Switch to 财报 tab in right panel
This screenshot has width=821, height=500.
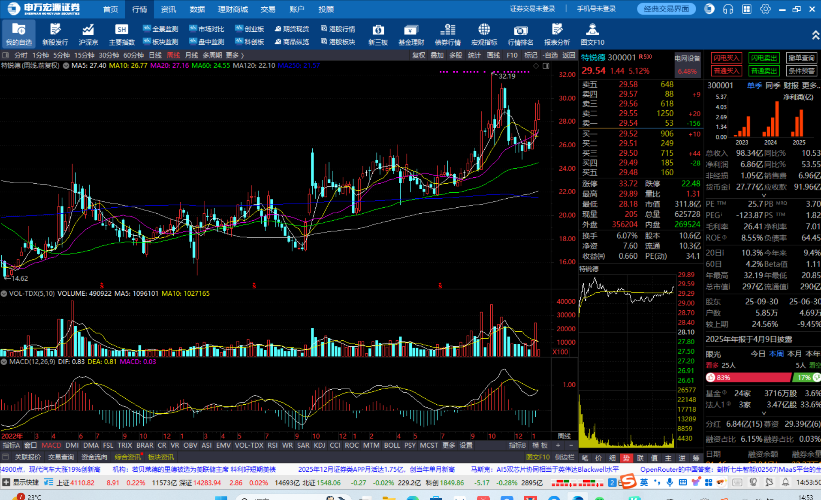click(x=791, y=85)
